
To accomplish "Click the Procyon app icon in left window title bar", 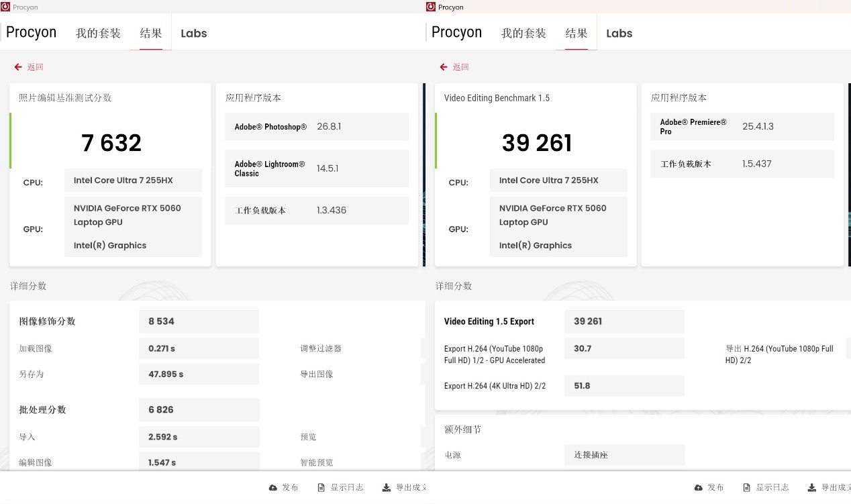I will (5, 7).
